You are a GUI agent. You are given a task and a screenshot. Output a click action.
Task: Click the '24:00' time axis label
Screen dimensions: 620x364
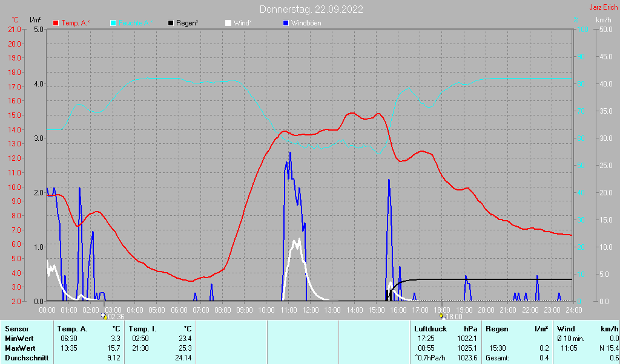(x=573, y=310)
